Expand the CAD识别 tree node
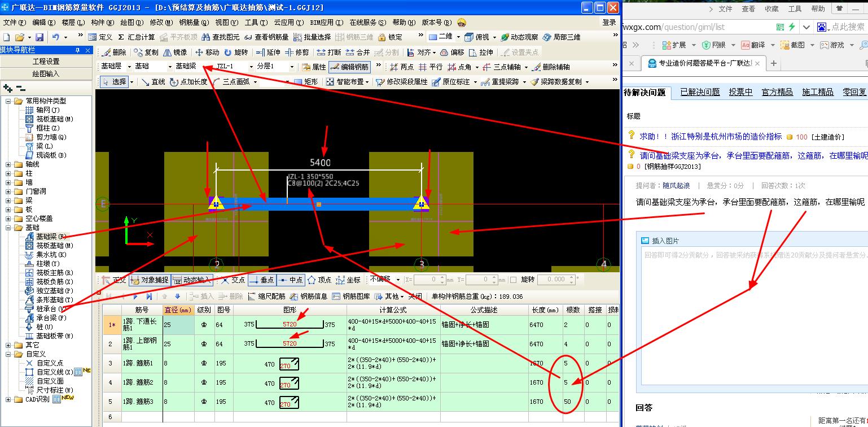Viewport: 868px width, 427px height. point(8,399)
